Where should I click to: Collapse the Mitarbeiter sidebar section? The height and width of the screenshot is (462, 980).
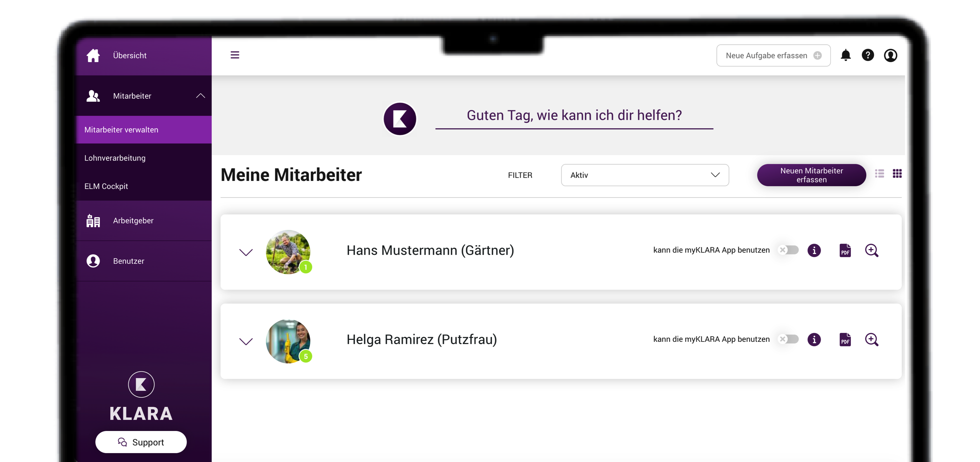200,96
